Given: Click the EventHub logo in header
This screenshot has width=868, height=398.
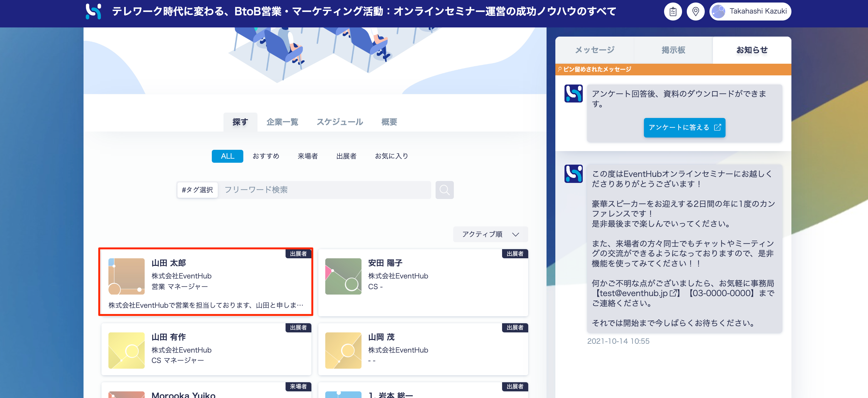Looking at the screenshot, I should pyautogui.click(x=93, y=11).
